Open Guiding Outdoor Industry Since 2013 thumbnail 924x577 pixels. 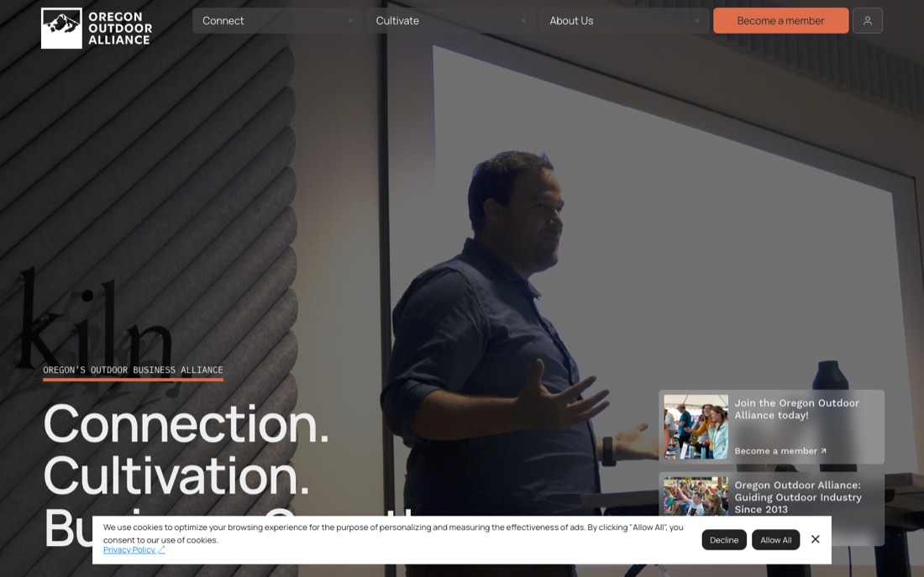pyautogui.click(x=696, y=496)
